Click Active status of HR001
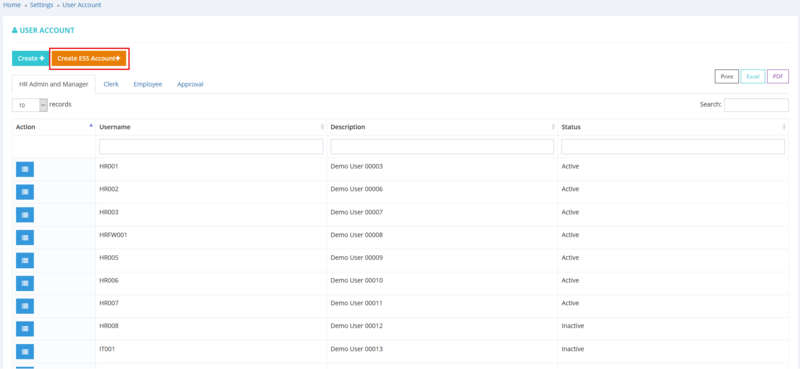800x369 pixels. [x=570, y=166]
